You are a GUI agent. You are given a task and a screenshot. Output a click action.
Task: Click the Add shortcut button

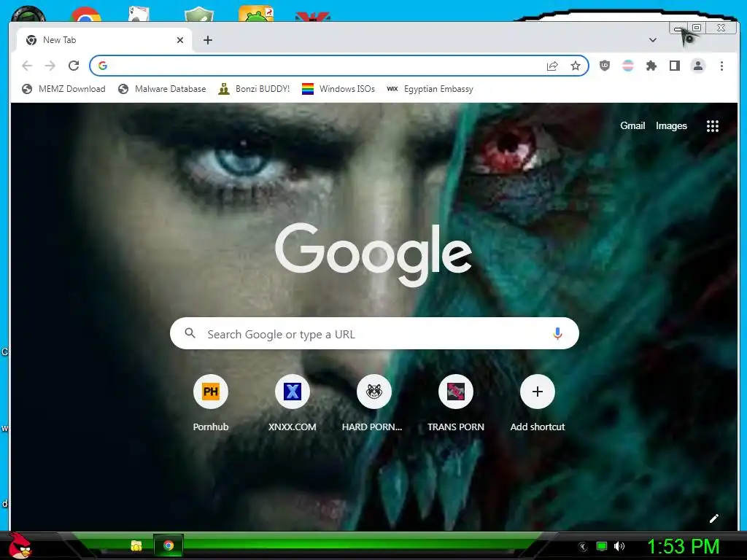coord(538,402)
